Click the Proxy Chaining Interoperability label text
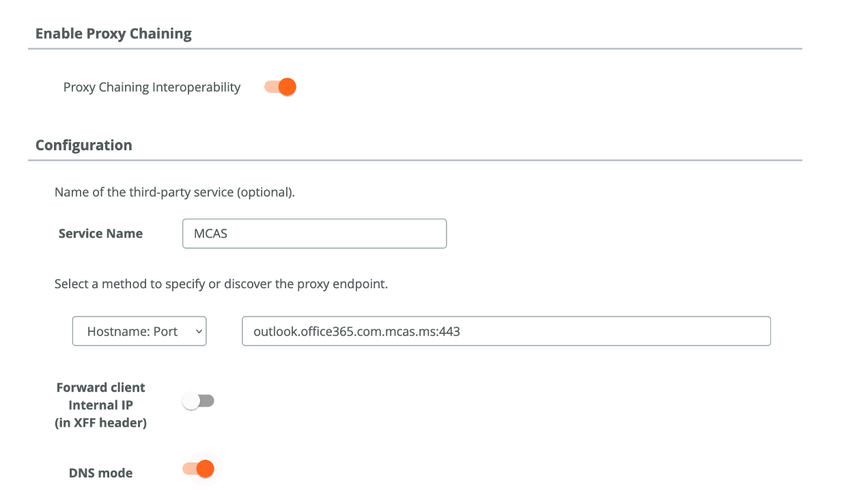 coord(152,87)
